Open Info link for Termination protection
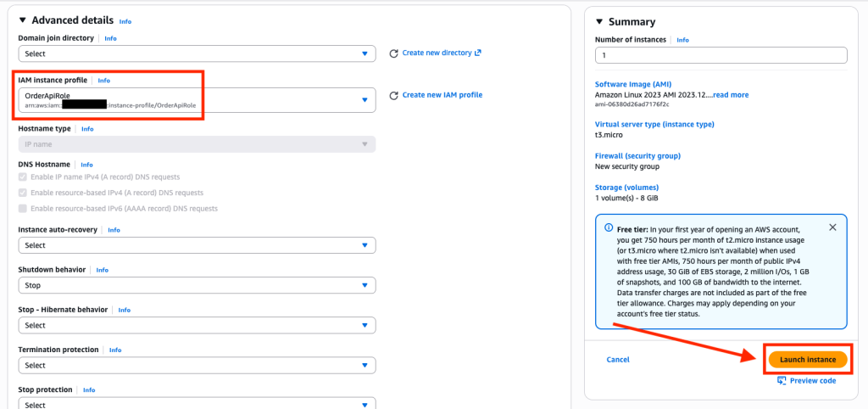Screen dimensions: 868x409 pos(115,350)
